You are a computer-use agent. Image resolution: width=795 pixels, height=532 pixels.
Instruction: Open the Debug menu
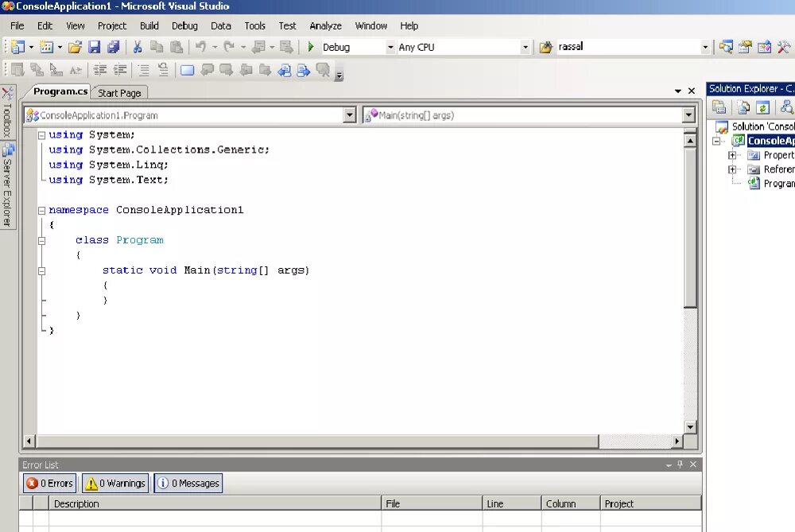pos(184,26)
